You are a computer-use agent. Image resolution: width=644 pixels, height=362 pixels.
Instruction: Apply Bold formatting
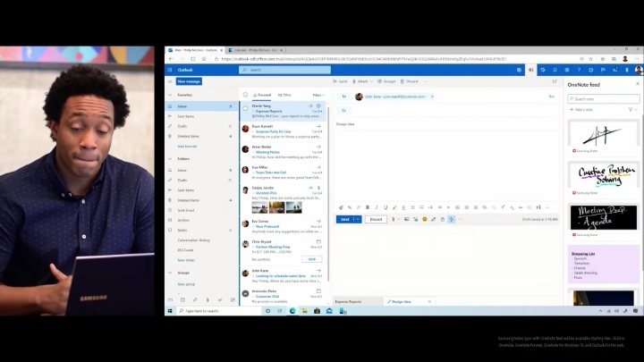(x=368, y=207)
